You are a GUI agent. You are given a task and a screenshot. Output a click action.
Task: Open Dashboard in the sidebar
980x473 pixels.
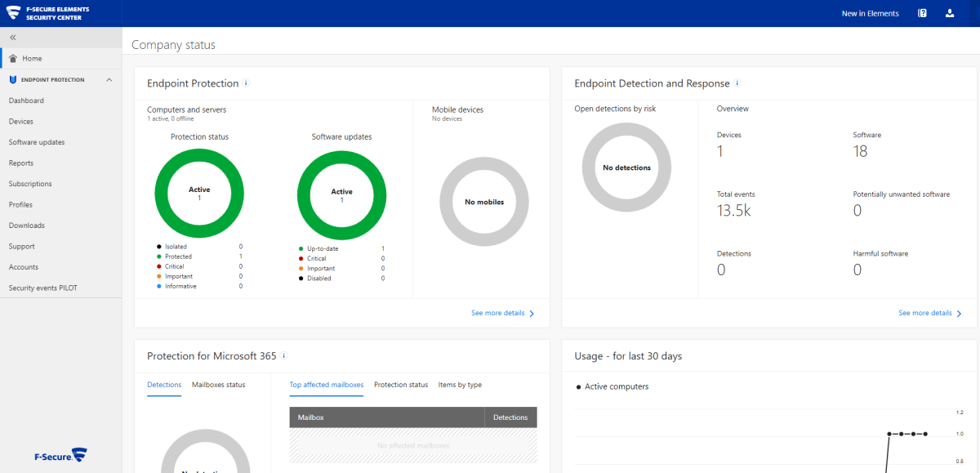click(26, 100)
